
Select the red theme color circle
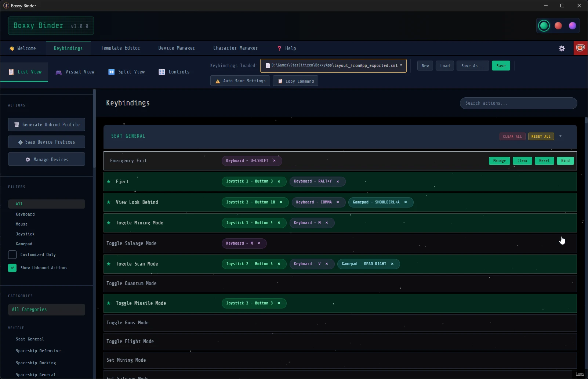558,26
